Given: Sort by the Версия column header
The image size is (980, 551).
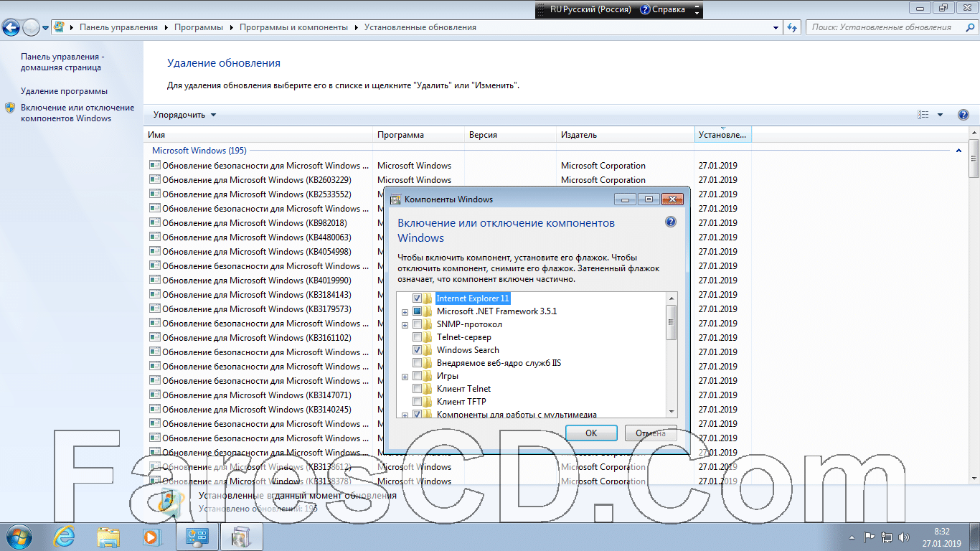Looking at the screenshot, I should [x=512, y=135].
